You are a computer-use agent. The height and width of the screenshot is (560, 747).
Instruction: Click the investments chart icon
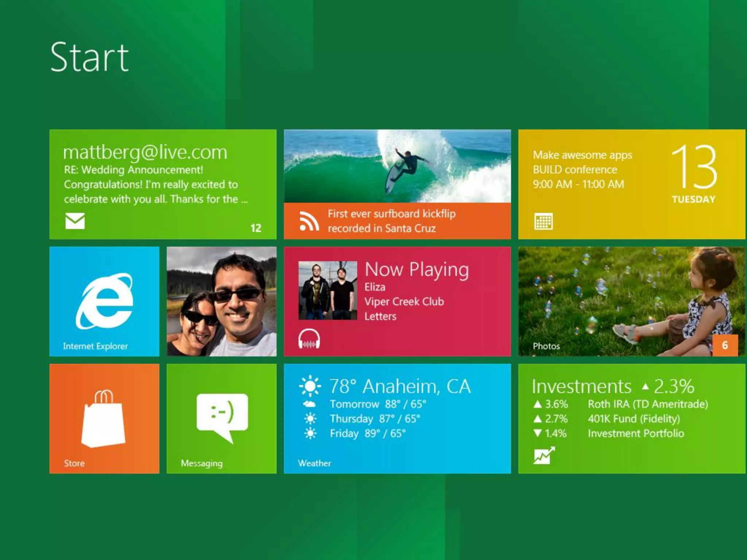tap(544, 455)
